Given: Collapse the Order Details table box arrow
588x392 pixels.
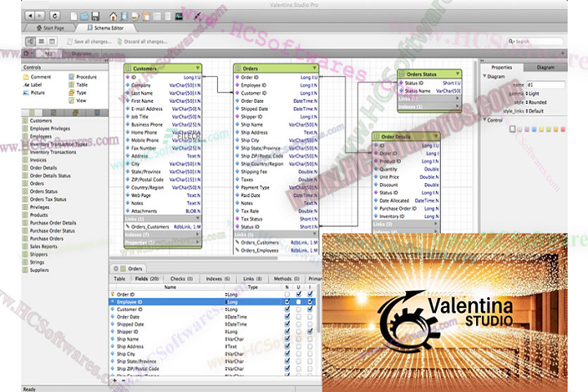Looking at the screenshot, I should [436, 136].
